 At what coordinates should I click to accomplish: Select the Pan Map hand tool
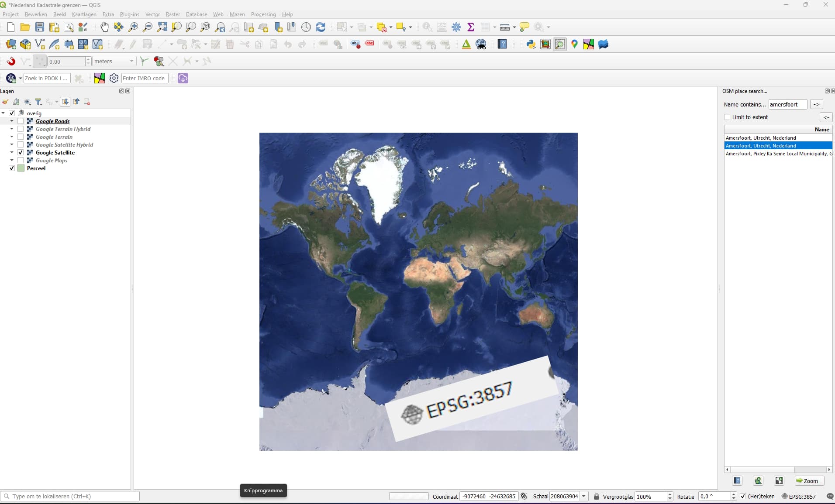point(104,27)
